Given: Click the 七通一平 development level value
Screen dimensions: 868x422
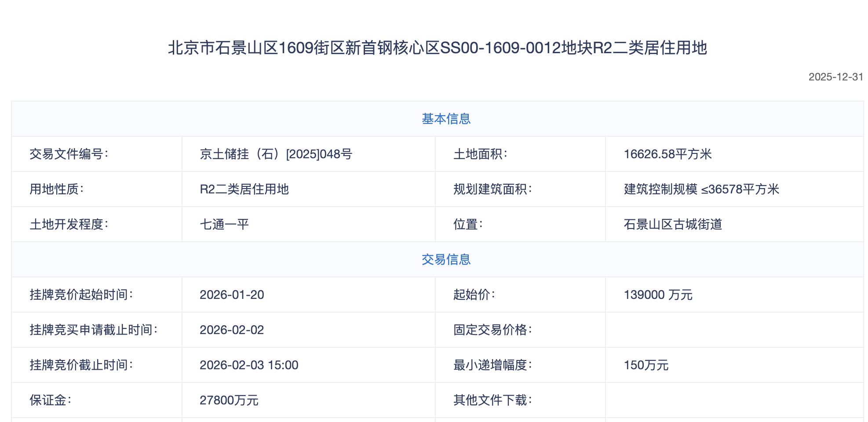Looking at the screenshot, I should [224, 224].
